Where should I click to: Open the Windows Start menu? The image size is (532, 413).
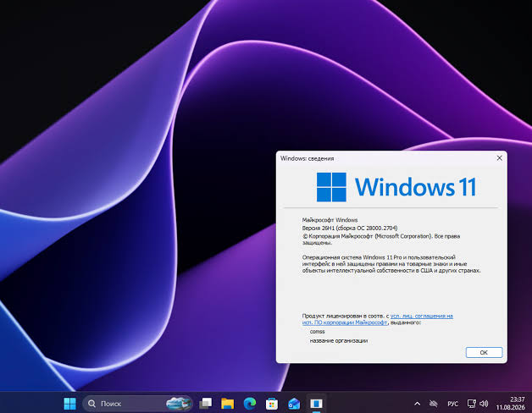(x=70, y=404)
